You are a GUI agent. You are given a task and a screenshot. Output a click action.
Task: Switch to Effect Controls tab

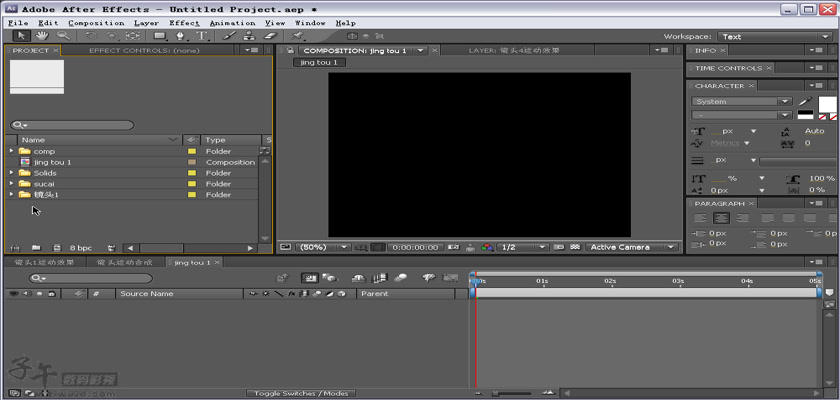click(x=144, y=50)
